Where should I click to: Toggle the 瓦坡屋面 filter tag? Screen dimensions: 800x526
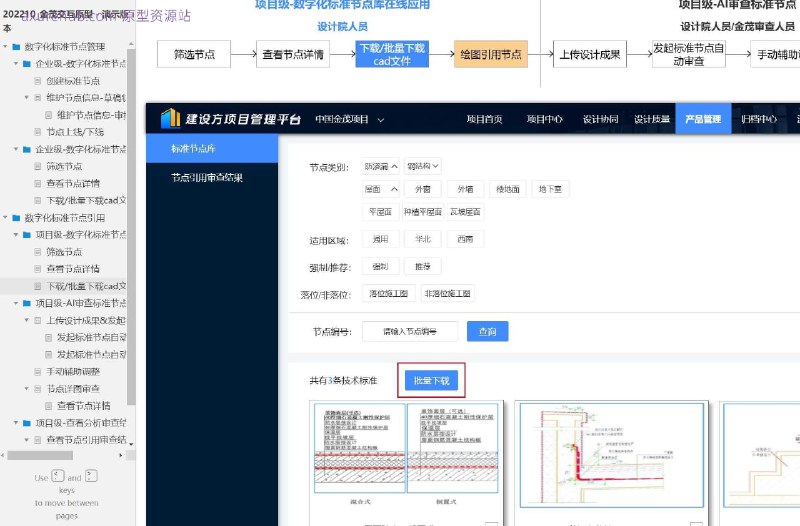tap(465, 212)
